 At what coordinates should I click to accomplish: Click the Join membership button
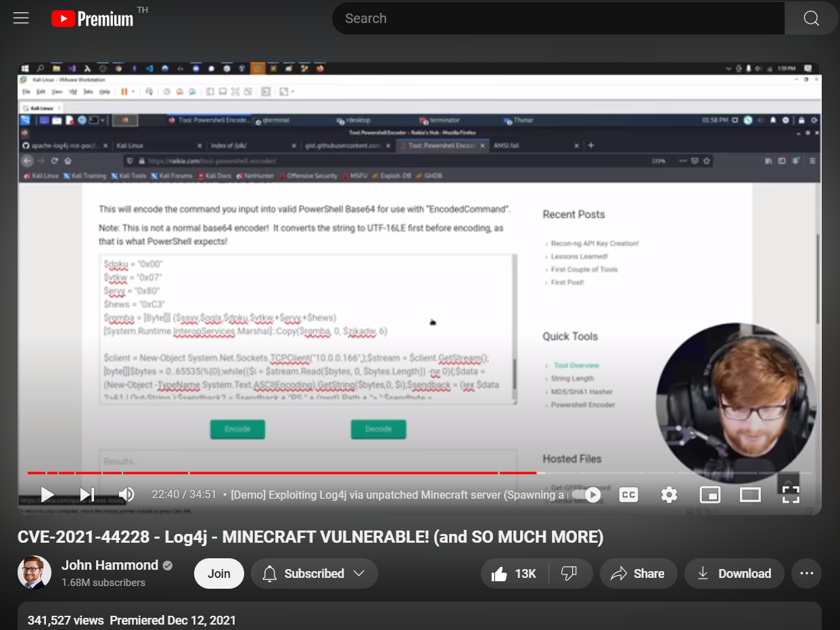click(219, 573)
